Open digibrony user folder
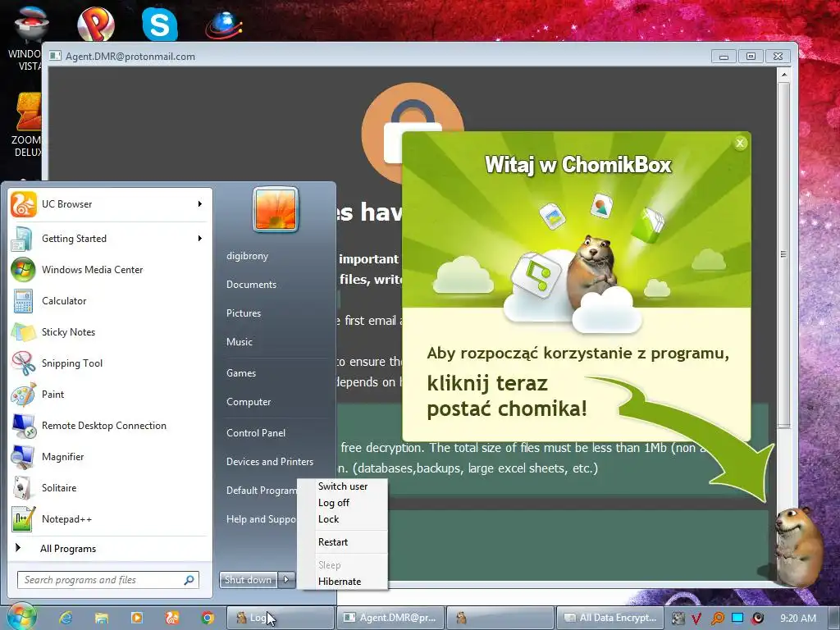Image resolution: width=840 pixels, height=630 pixels. coord(247,256)
